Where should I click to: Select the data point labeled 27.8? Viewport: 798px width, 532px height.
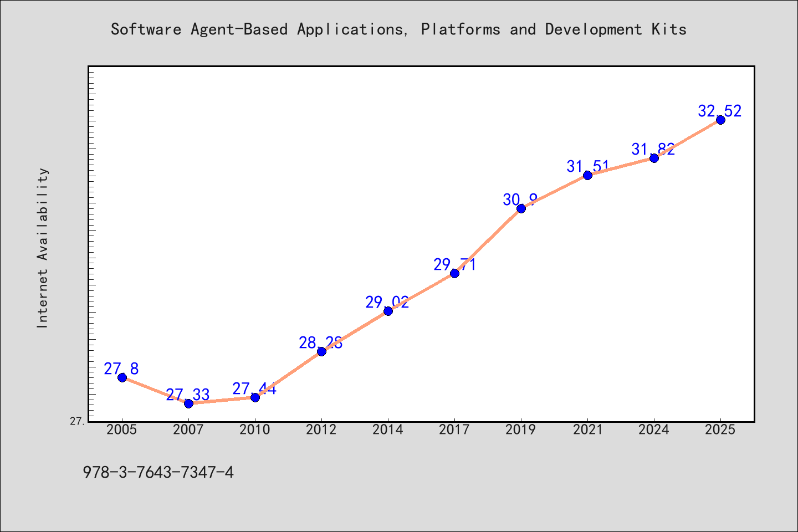click(x=122, y=377)
